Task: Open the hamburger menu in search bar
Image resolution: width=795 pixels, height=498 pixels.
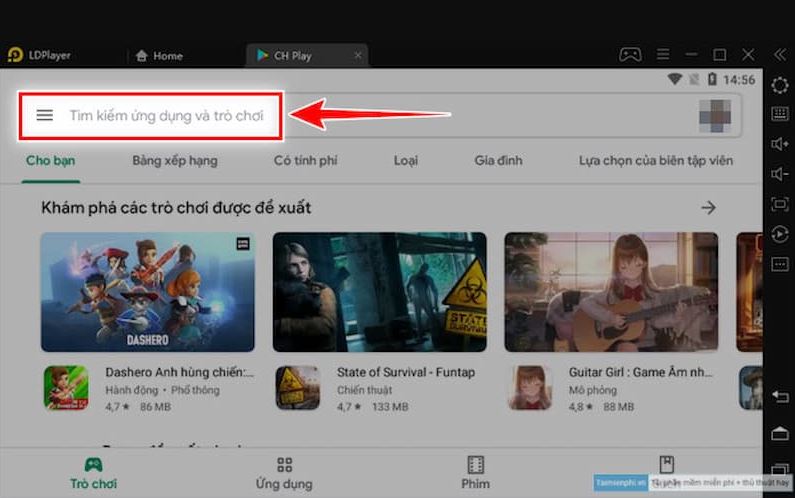Action: (44, 115)
